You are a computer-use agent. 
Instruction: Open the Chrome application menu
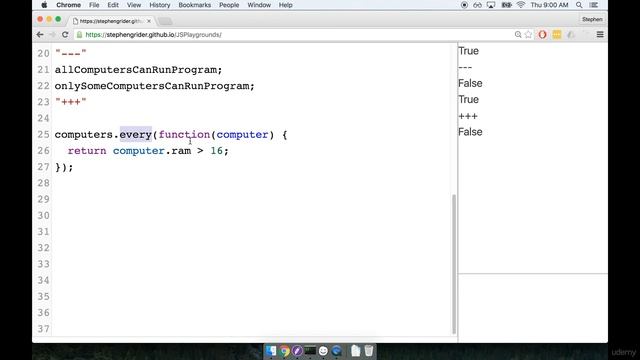click(x=68, y=5)
